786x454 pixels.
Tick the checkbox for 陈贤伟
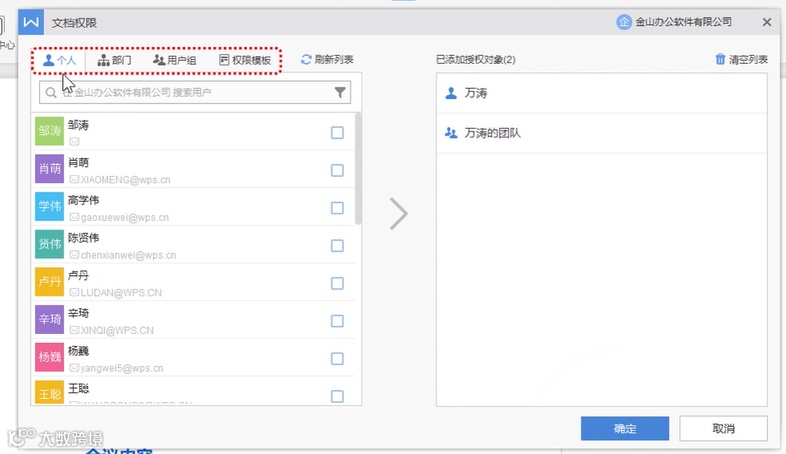(337, 246)
